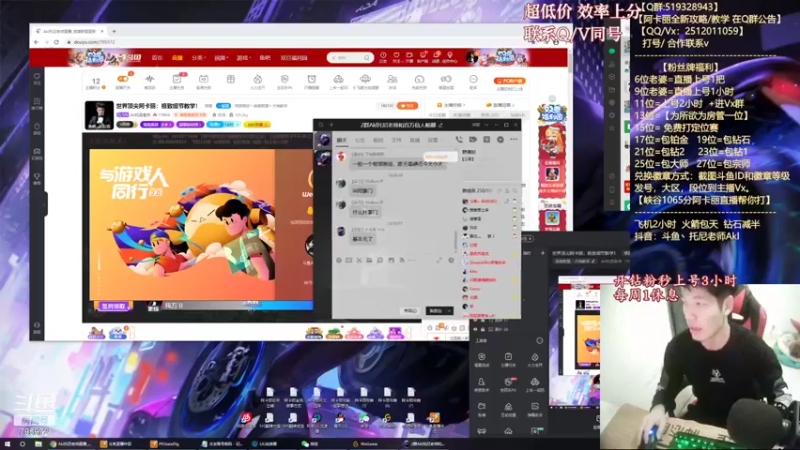This screenshot has height=450, width=800.
Task: Start a voice call in QQ group window
Action: 459,139
